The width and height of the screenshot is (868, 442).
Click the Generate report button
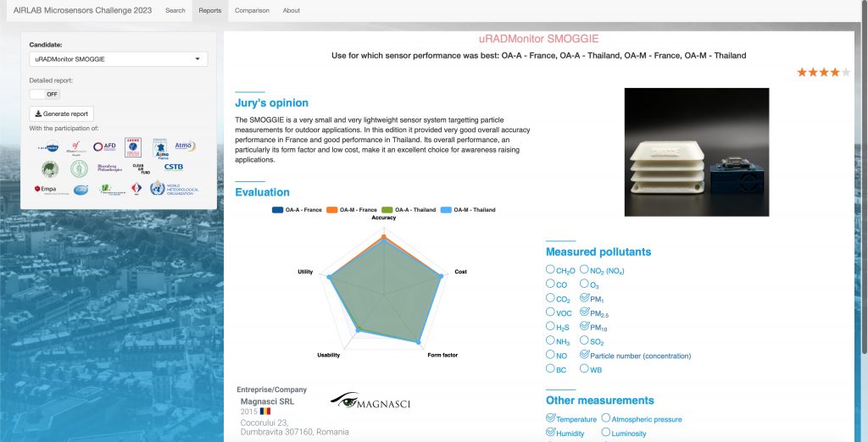click(x=61, y=113)
